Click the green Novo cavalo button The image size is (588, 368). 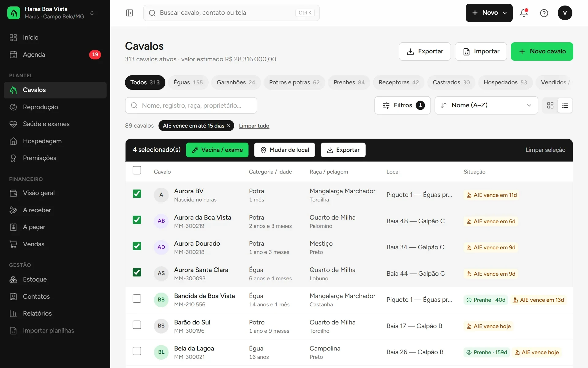(x=542, y=52)
